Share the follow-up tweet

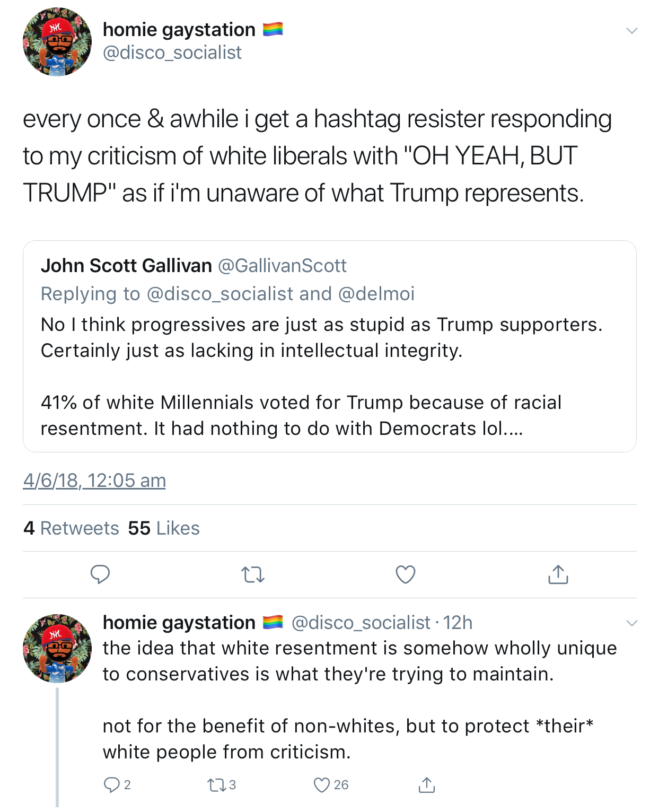click(427, 784)
